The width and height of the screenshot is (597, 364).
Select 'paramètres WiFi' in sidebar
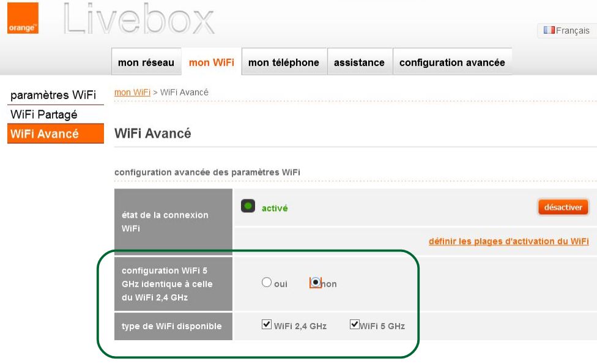[56, 95]
